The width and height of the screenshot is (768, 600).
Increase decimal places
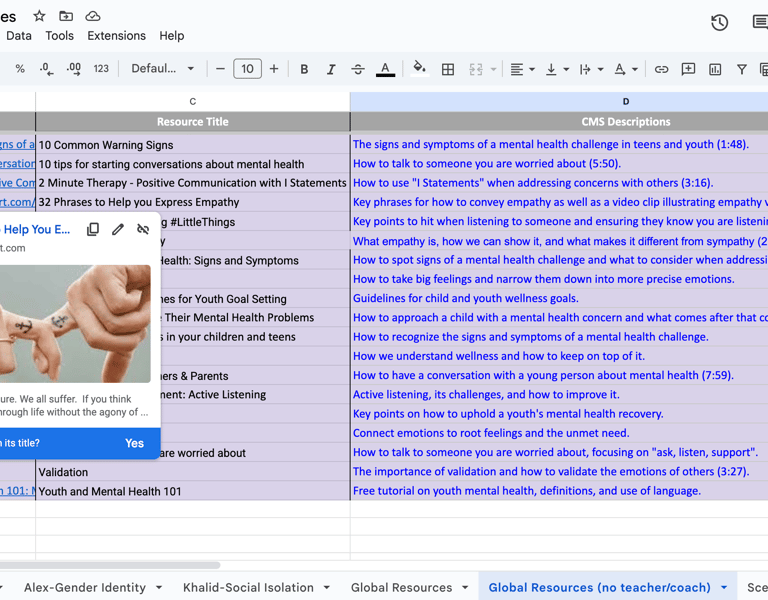pyautogui.click(x=73, y=69)
